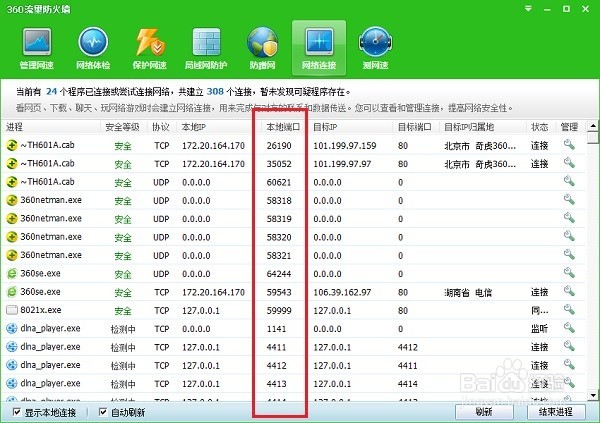600x423 pixels.
Task: Sort by the 本地端口 column header
Action: click(x=284, y=127)
